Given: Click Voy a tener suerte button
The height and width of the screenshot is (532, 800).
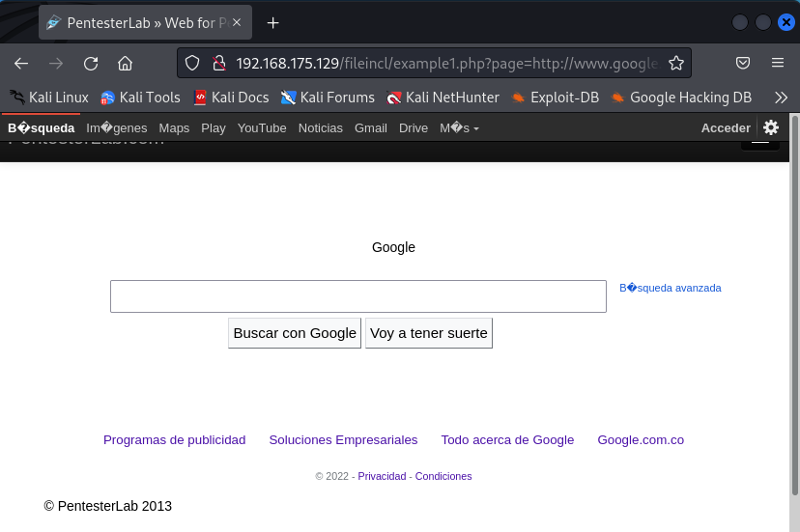Looking at the screenshot, I should (x=429, y=333).
